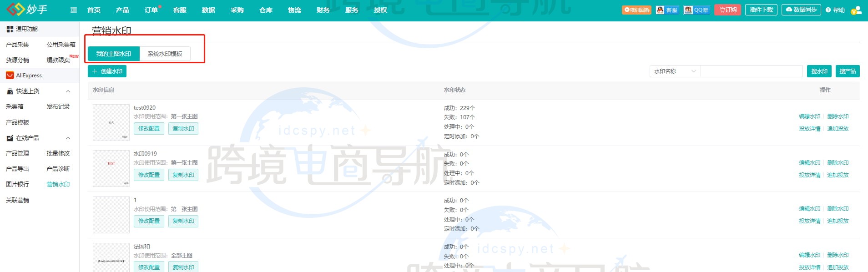Screen dimensions: 868x272
Task: Collapse the 在线产品 sidebar section
Action: pos(68,138)
